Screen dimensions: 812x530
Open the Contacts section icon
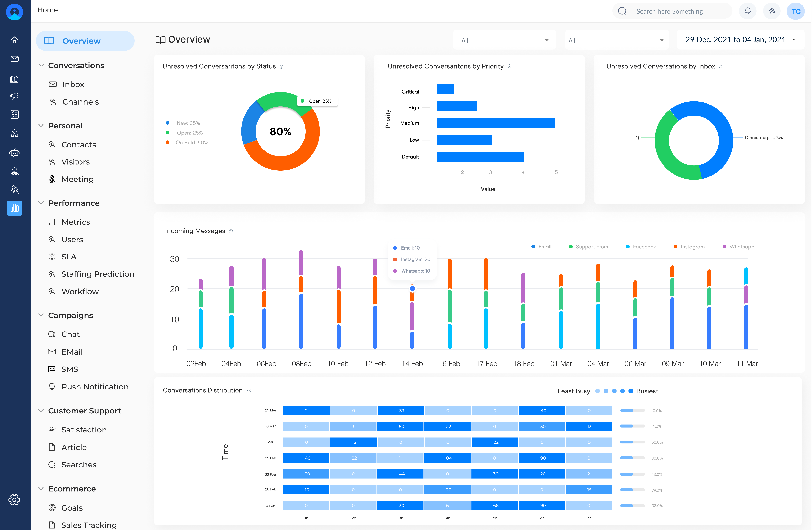click(52, 144)
